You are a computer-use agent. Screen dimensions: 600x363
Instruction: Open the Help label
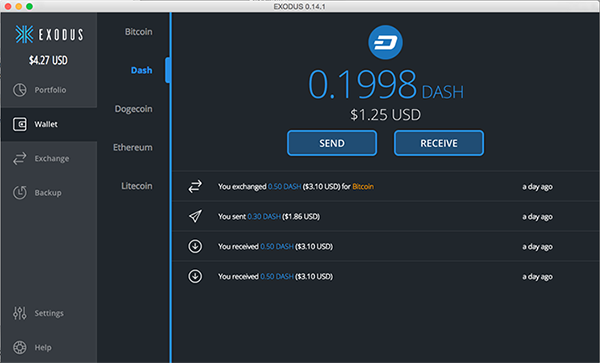(x=43, y=347)
